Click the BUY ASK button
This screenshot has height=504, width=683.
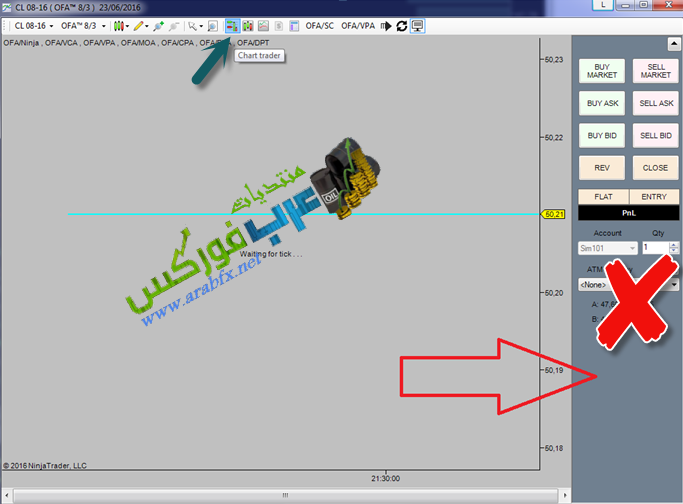click(x=602, y=103)
